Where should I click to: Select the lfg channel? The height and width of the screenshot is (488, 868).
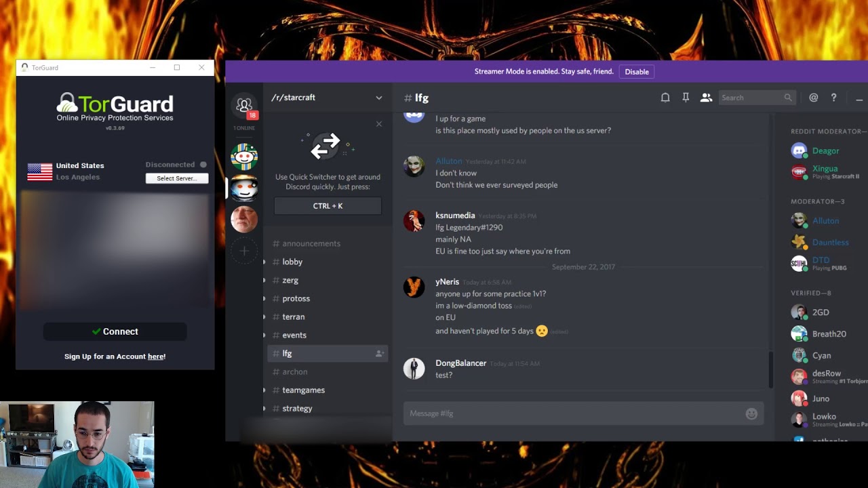pos(328,353)
